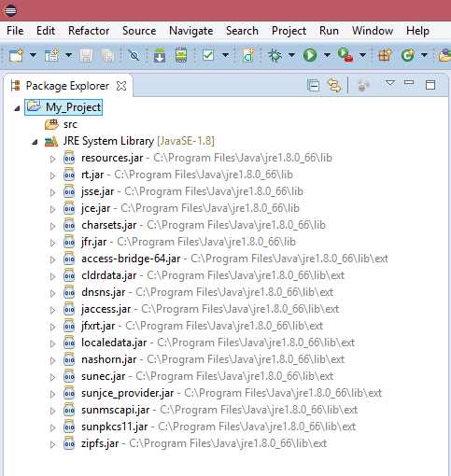The height and width of the screenshot is (476, 451).
Task: Open the Search menu
Action: [242, 31]
